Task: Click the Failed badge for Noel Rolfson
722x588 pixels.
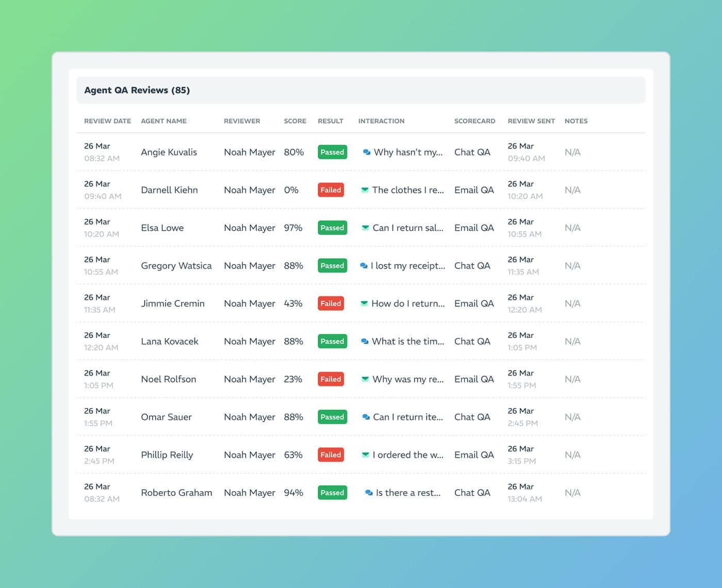Action: (331, 379)
